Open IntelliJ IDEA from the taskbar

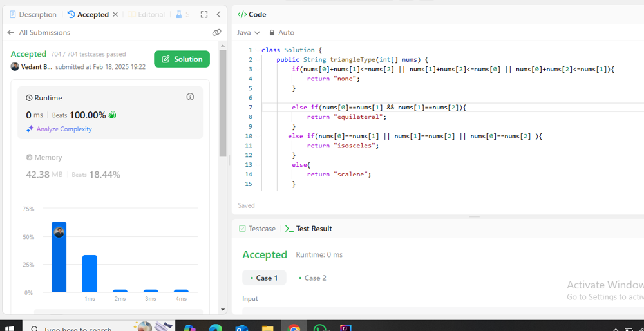click(x=344, y=328)
